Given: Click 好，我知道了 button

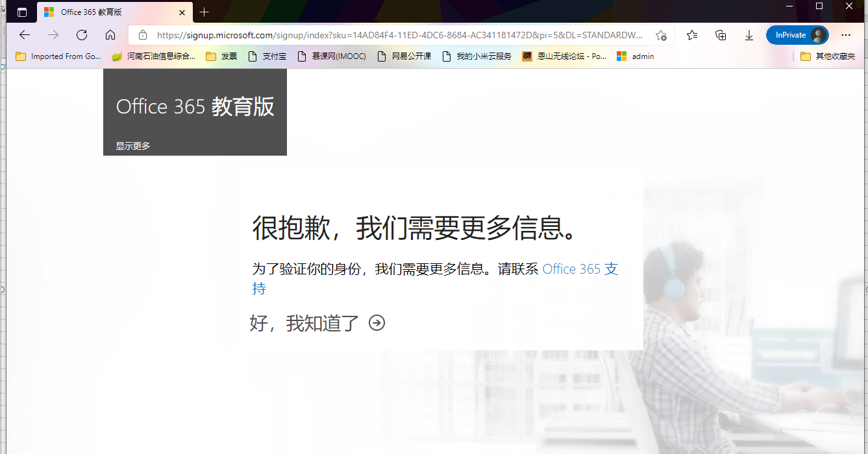Looking at the screenshot, I should point(304,323).
